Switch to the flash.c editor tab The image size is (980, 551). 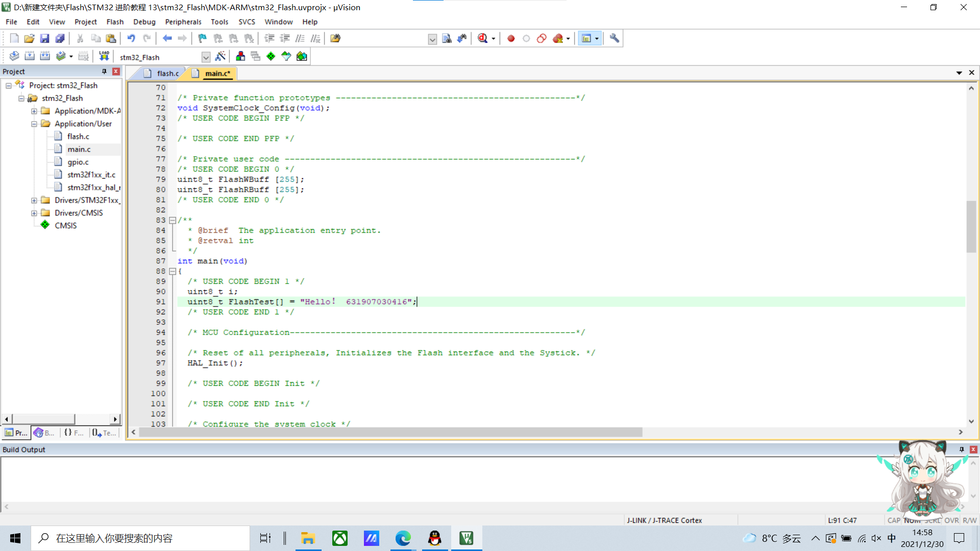163,73
